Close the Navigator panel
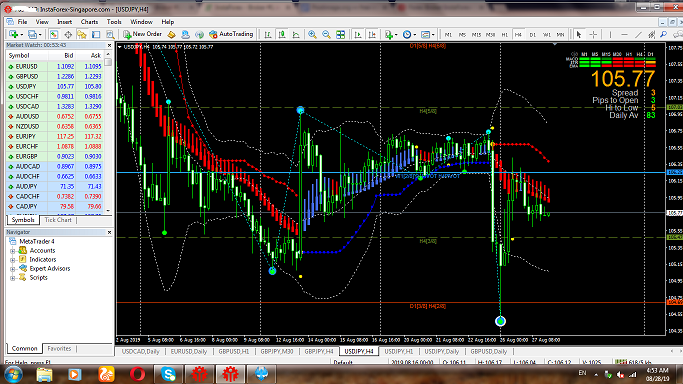Viewport: 683px width, 384px height. [109, 232]
